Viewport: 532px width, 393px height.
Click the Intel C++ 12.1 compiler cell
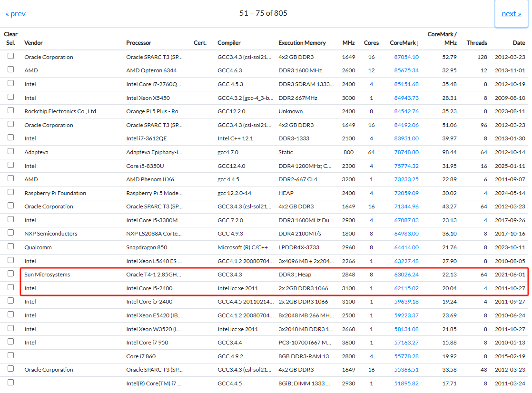click(x=235, y=138)
